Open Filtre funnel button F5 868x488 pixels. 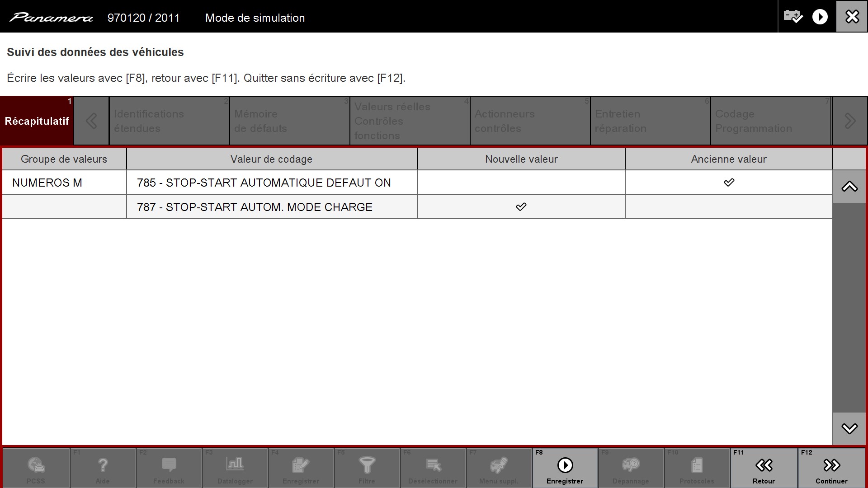[367, 468]
